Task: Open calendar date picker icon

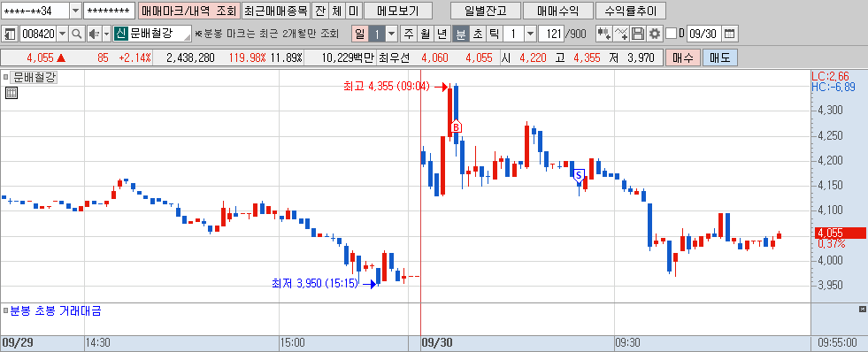Action: pyautogui.click(x=730, y=34)
